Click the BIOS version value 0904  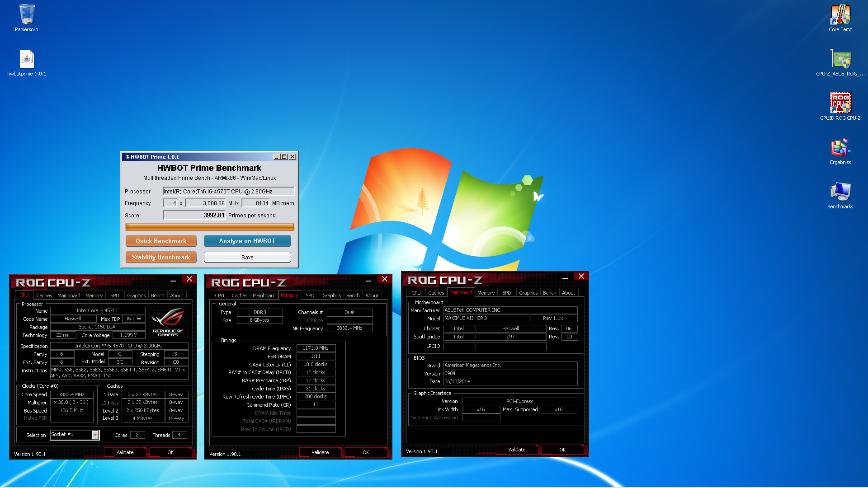[510, 373]
